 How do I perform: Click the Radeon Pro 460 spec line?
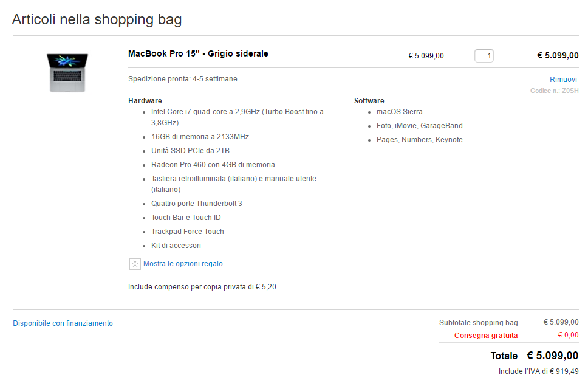[x=213, y=165]
